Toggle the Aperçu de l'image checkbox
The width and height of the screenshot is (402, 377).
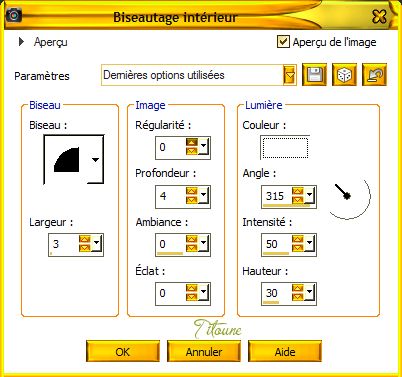[x=283, y=42]
